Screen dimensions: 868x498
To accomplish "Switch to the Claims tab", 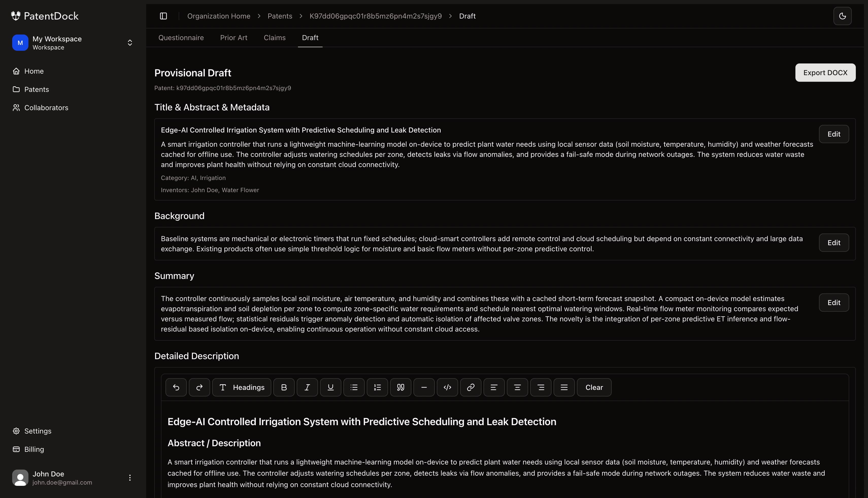I will 274,38.
